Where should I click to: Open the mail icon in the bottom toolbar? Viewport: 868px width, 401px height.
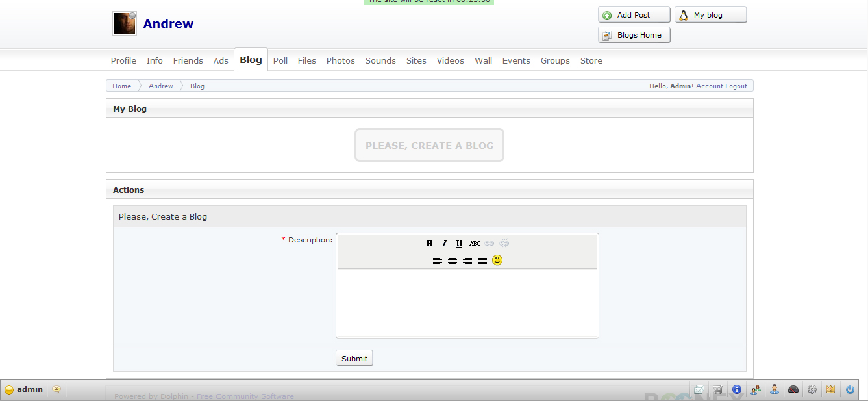[699, 390]
